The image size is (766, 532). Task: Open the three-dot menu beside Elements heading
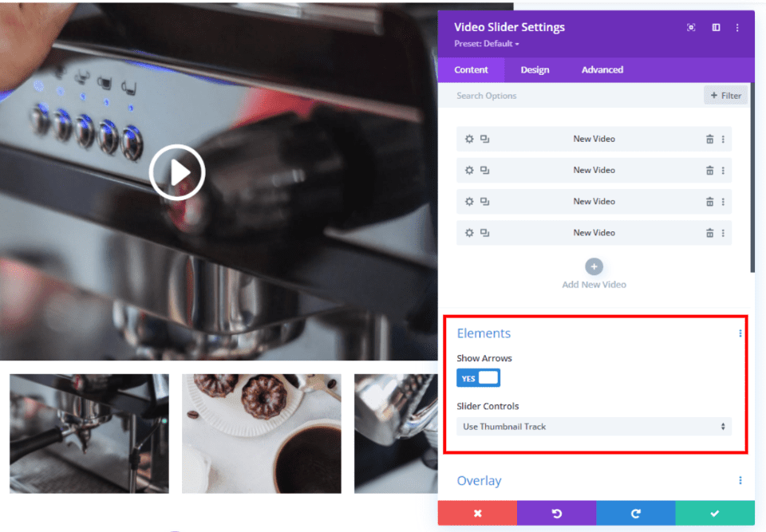click(x=740, y=333)
